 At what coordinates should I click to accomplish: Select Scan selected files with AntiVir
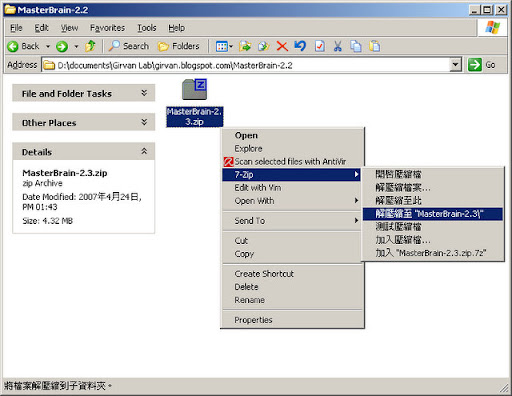292,162
